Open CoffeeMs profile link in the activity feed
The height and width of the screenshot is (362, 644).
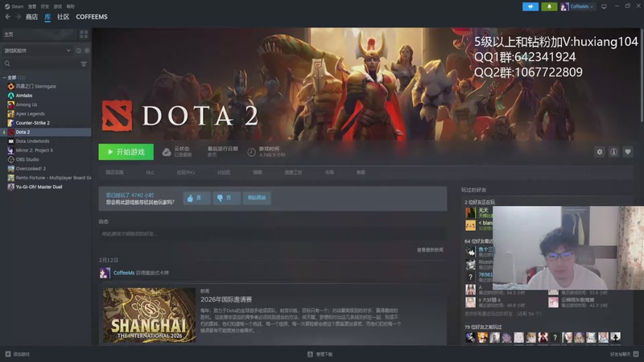point(124,273)
